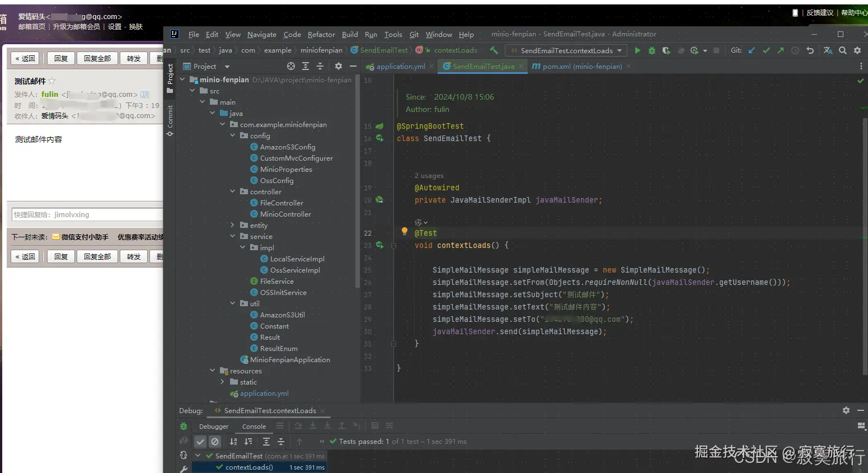Screen dimensions: 868x473
Task: Open SendEmailTest.contextLoads run configuration dropdown
Action: [x=566, y=50]
